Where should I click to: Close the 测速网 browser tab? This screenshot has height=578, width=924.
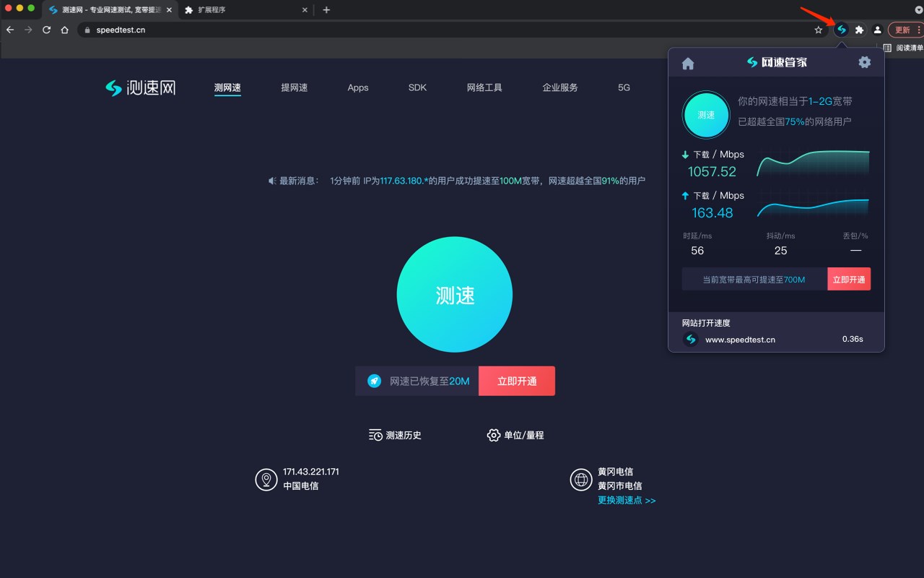169,10
